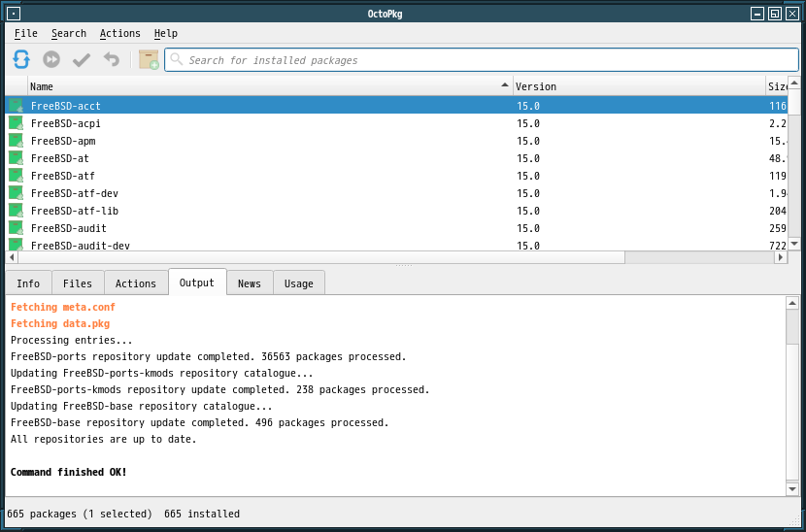Viewport: 806px width, 532px height.
Task: Click the 'Fetching meta.conf' output line
Action: coord(63,307)
